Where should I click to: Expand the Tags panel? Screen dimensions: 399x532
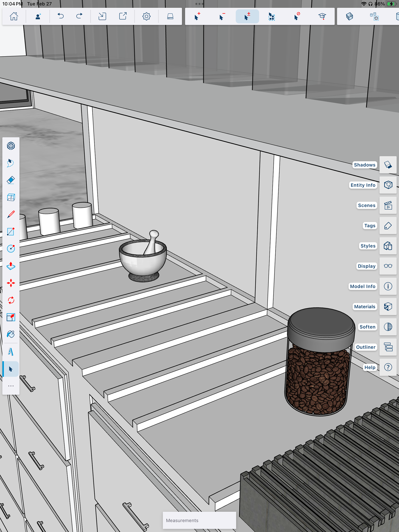[x=388, y=226]
